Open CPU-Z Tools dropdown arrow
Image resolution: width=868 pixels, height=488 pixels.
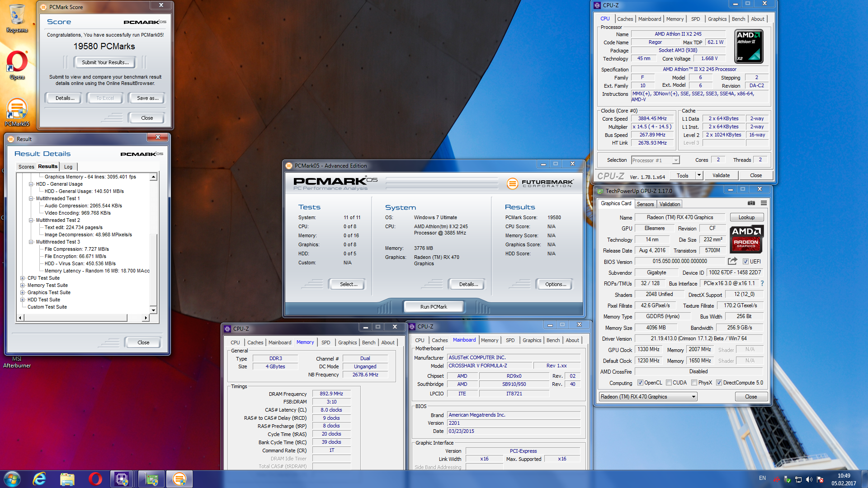698,175
